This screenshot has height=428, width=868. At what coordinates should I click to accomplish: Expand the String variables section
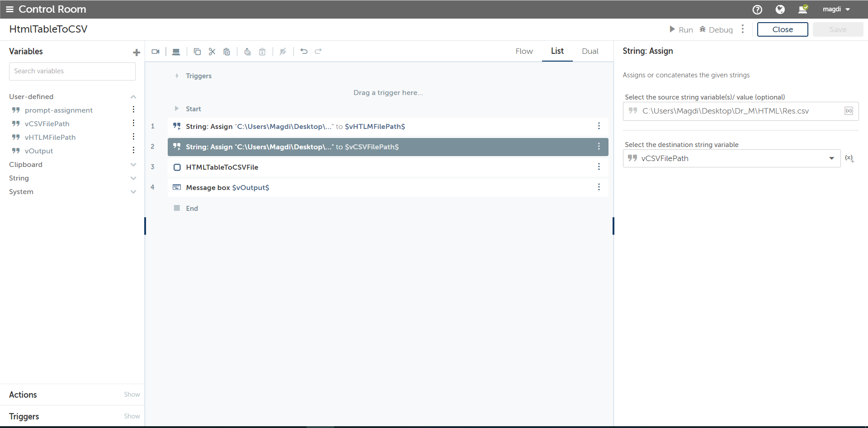pos(133,178)
